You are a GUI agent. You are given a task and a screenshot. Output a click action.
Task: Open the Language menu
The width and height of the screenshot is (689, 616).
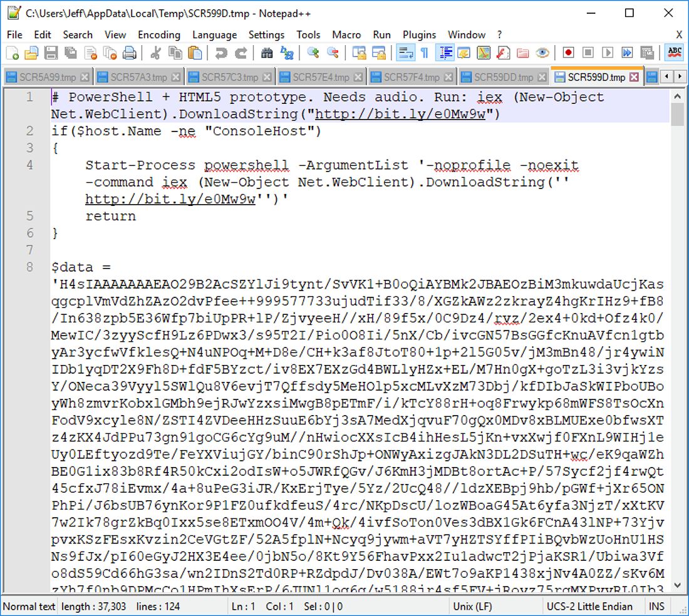pos(214,34)
